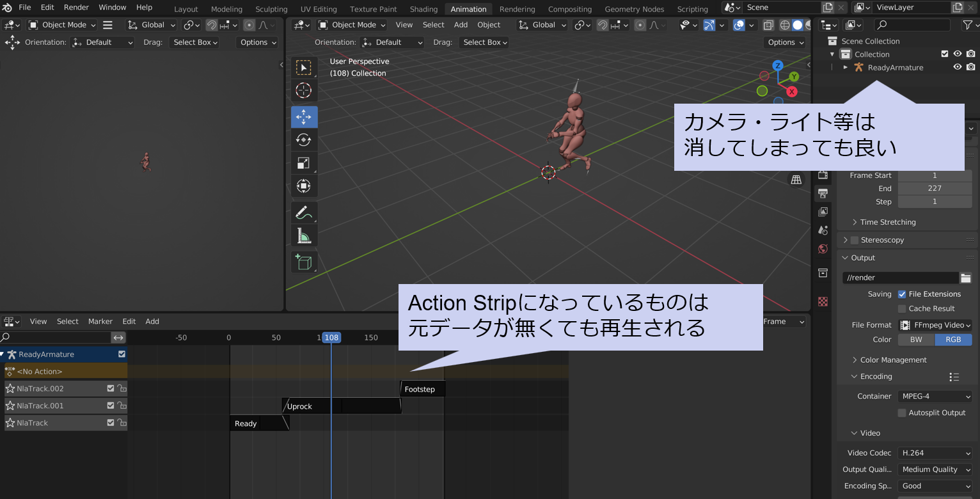Switch to the Geometry Nodes workspace tab
The image size is (980, 499).
point(634,9)
